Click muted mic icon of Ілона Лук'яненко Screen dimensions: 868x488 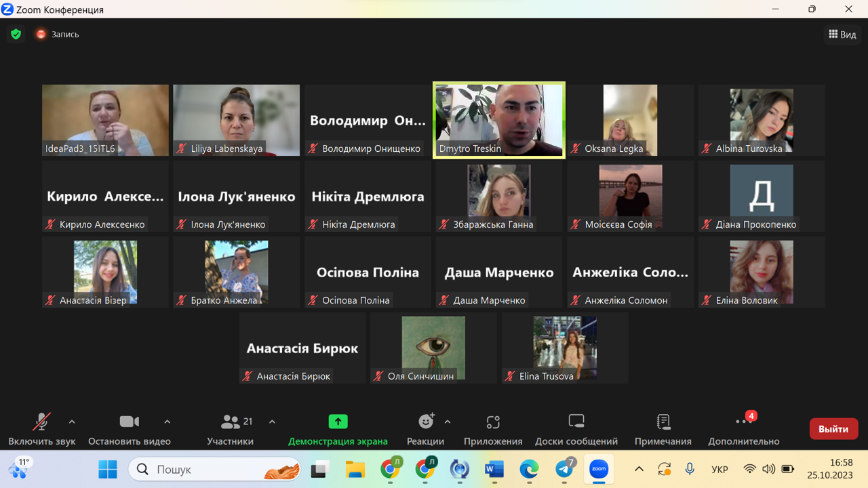(x=181, y=224)
